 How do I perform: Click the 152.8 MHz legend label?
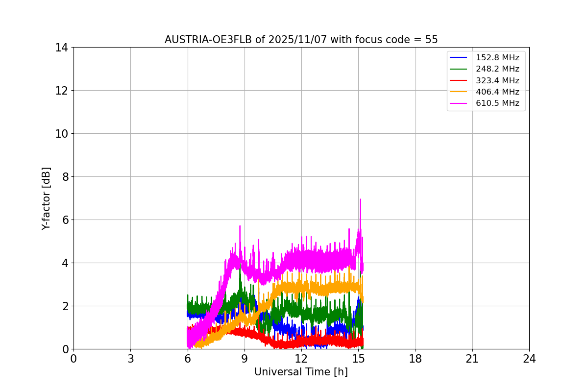(497, 58)
